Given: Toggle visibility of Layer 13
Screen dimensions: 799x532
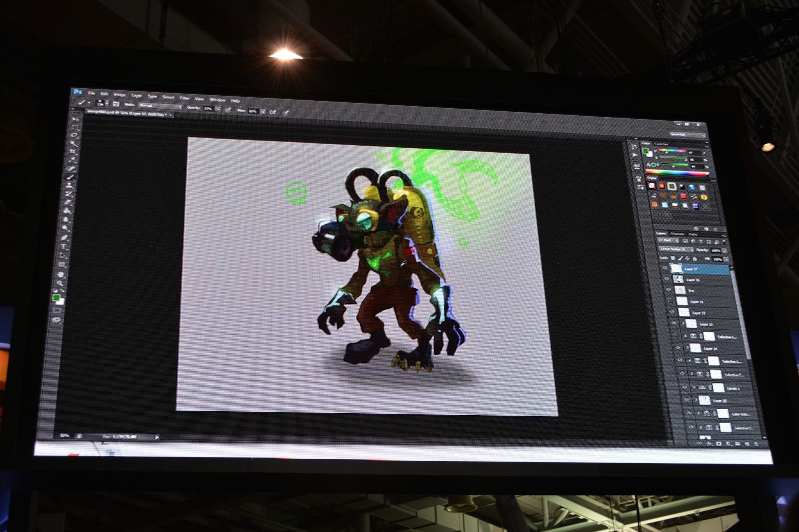Looking at the screenshot, I should coord(672,312).
